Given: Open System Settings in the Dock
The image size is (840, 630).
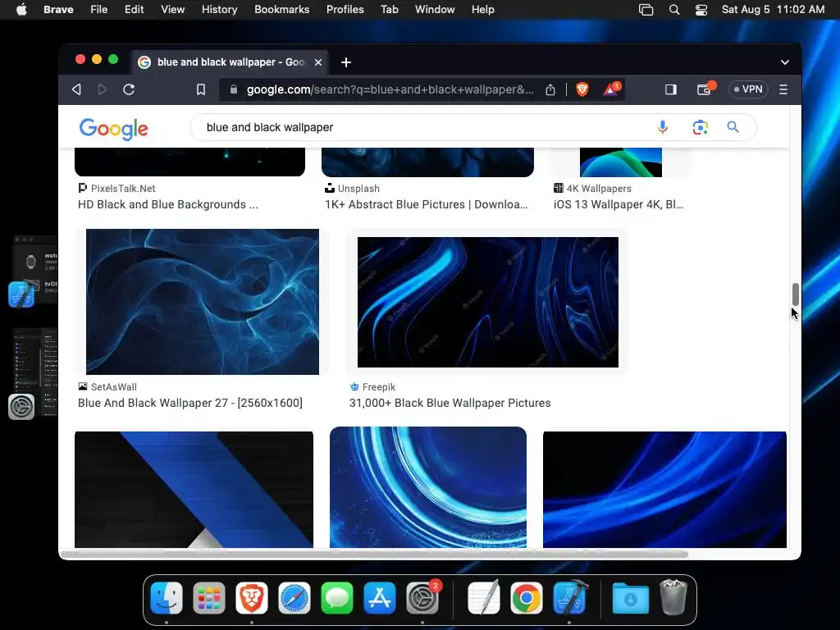Looking at the screenshot, I should tap(422, 598).
